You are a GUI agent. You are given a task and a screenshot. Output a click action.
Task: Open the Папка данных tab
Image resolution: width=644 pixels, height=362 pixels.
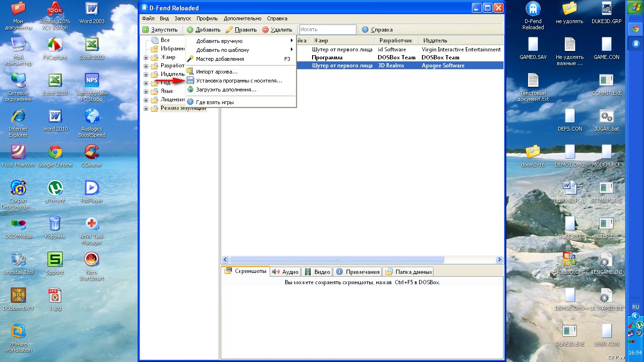408,271
